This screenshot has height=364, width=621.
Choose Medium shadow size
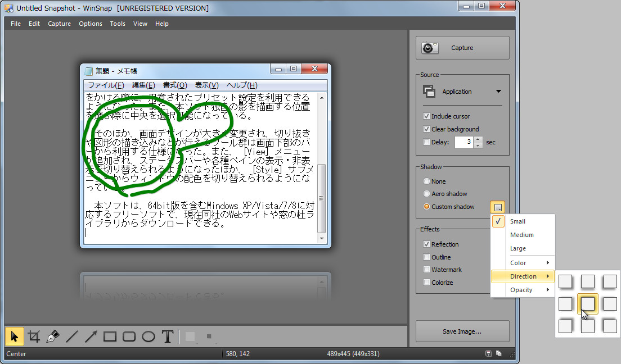pyautogui.click(x=523, y=235)
